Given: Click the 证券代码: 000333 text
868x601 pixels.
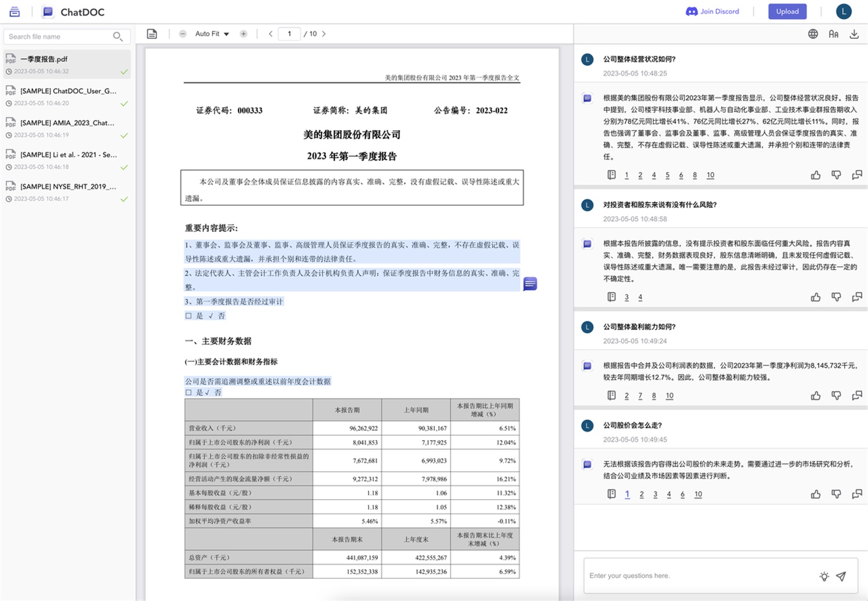Looking at the screenshot, I should tap(229, 111).
